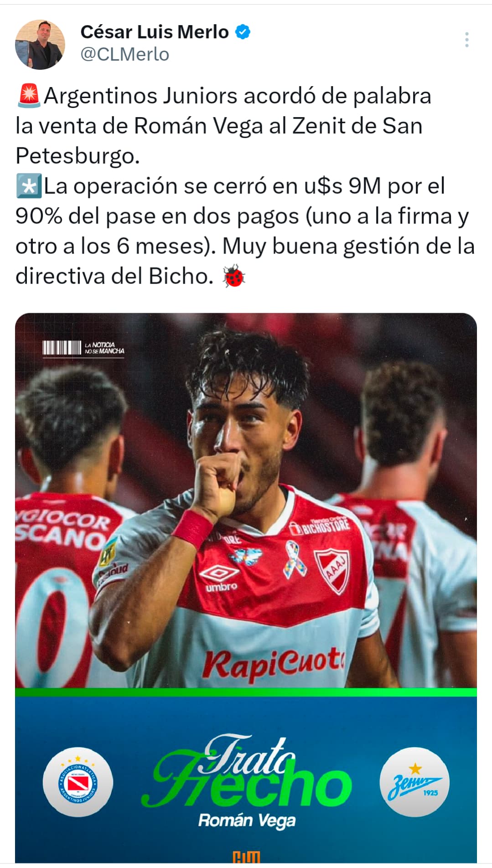Click the red siren emoji
Viewport: 492px width, 868px height.
[29, 96]
